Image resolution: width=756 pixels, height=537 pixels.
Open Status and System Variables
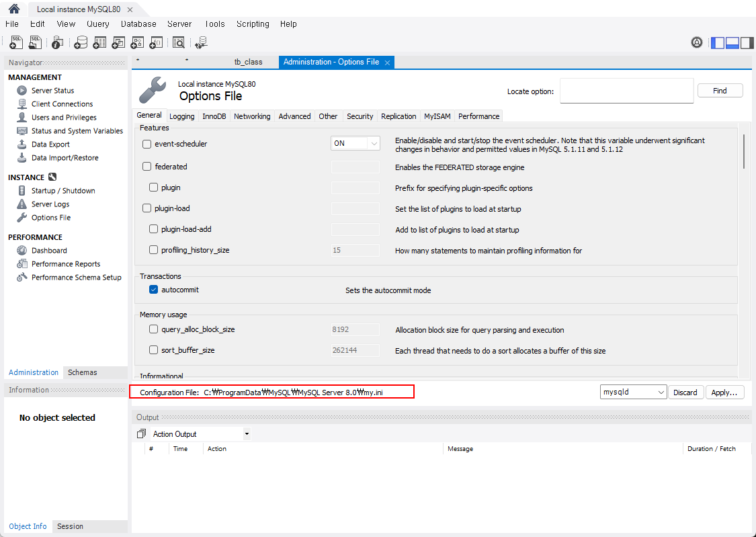[77, 131]
